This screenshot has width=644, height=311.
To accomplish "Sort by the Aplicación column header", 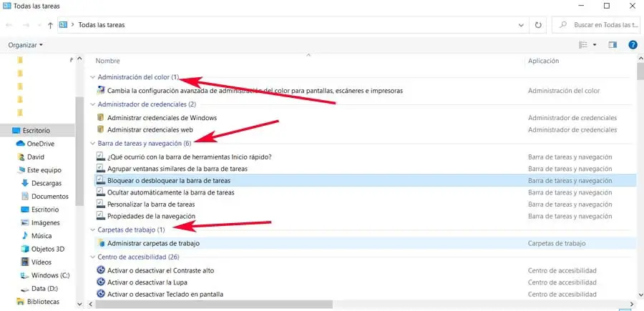I will (543, 61).
